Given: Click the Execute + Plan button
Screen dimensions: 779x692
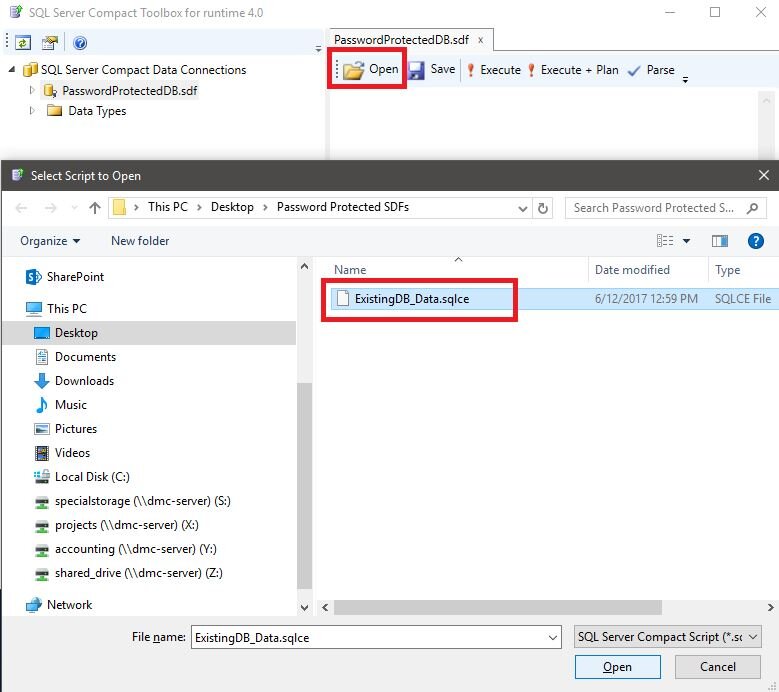Looking at the screenshot, I should click(573, 70).
